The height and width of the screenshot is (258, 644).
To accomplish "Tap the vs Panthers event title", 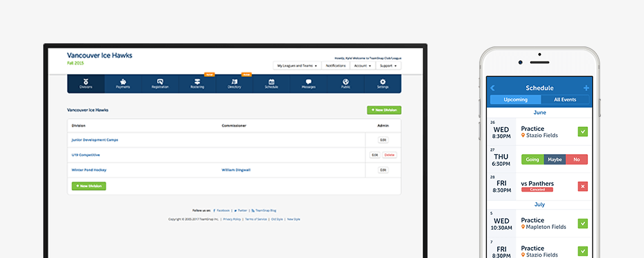I will (x=537, y=184).
